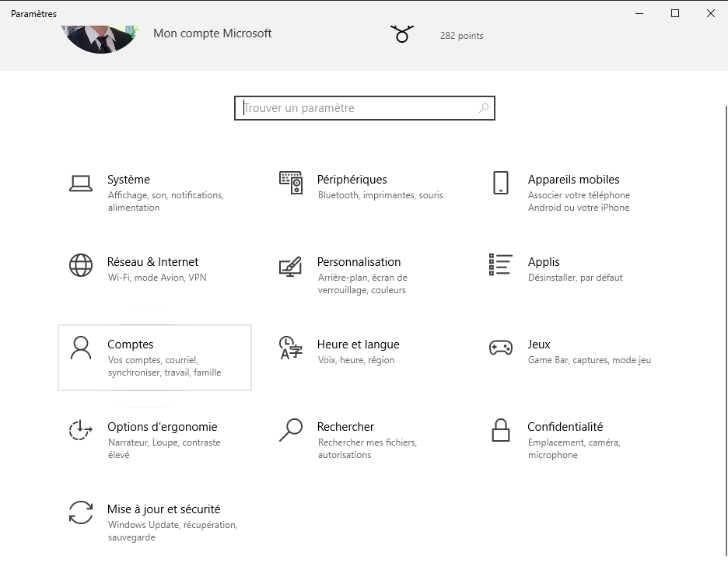
Task: Open Confidentialité padlock icon
Action: coord(501,430)
